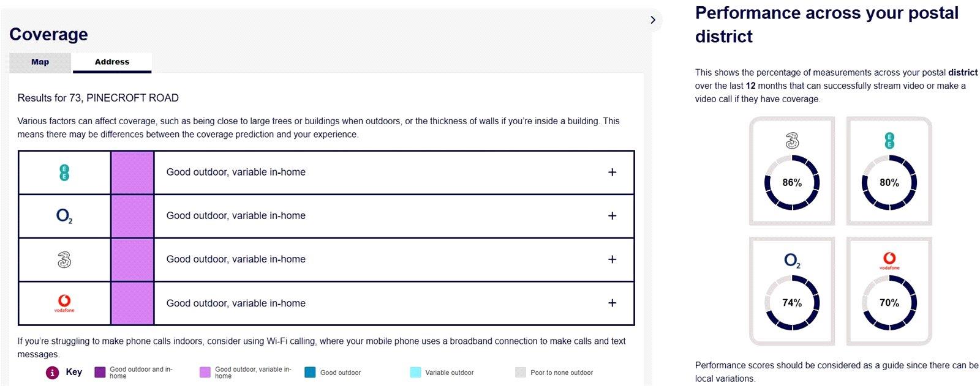Click the EE logo in coverage table
980x386 pixels.
(x=64, y=173)
